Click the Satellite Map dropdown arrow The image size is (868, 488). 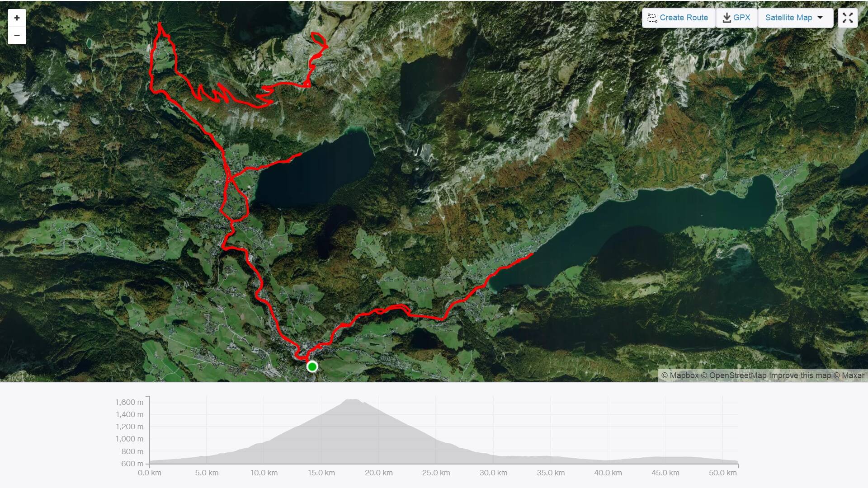(820, 18)
